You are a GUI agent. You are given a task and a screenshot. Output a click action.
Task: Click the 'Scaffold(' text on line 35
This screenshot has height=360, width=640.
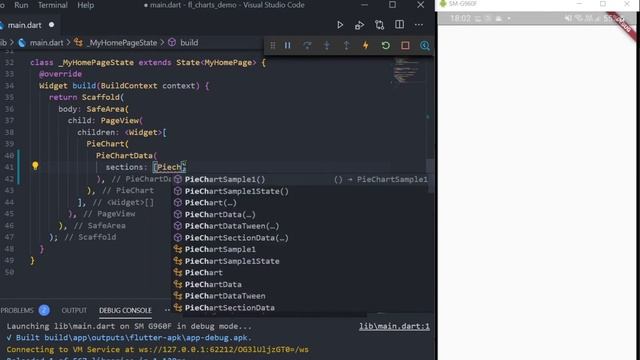tap(103, 97)
